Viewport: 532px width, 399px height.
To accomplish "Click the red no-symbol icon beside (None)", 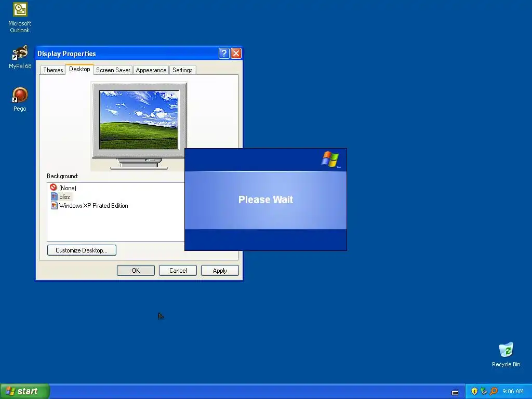I will [54, 187].
